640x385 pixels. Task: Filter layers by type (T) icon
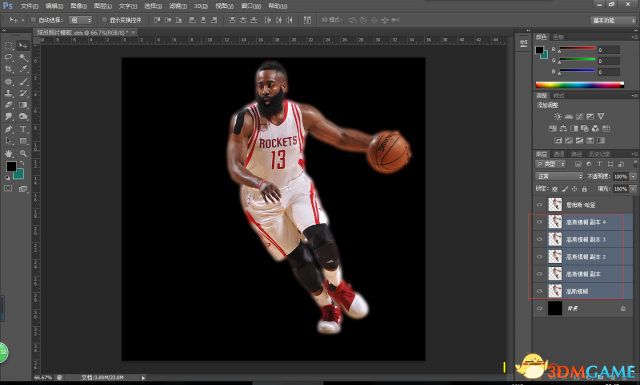point(599,164)
